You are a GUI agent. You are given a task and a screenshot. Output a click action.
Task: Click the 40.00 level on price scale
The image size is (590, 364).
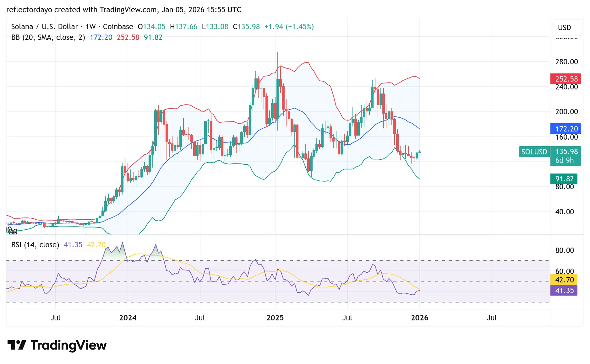click(564, 212)
